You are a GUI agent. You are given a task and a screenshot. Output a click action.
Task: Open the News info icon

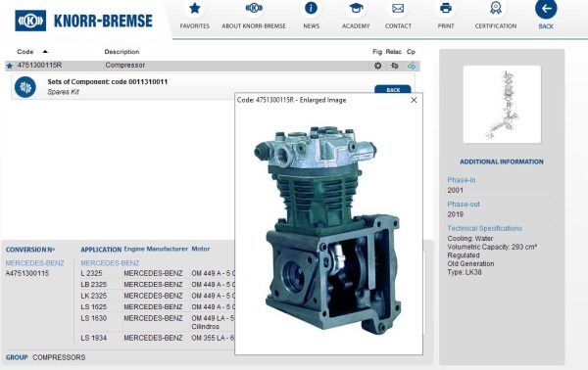pos(311,8)
